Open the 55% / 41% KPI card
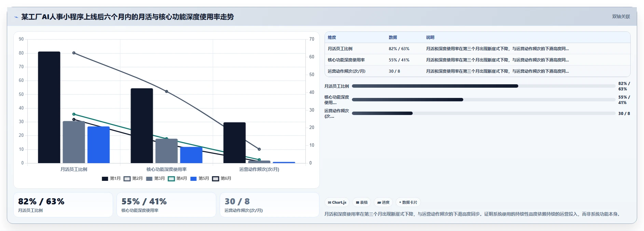The image size is (644, 231). [166, 205]
